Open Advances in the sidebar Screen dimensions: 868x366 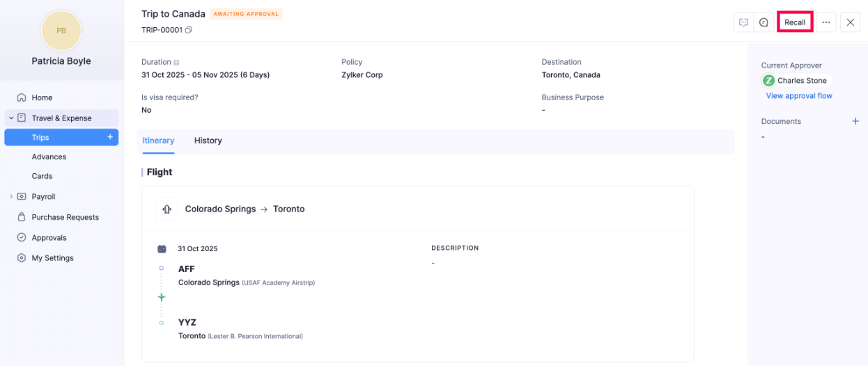(49, 157)
